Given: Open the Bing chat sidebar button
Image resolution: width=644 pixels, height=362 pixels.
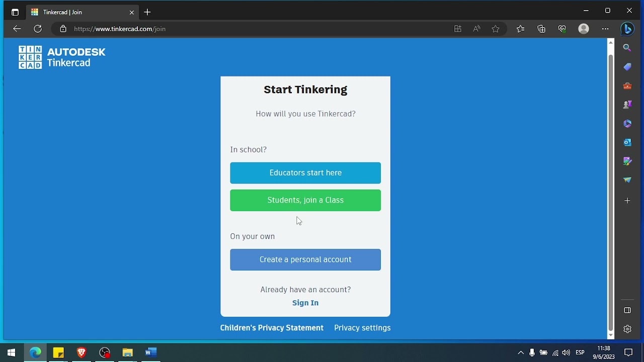Looking at the screenshot, I should (627, 29).
